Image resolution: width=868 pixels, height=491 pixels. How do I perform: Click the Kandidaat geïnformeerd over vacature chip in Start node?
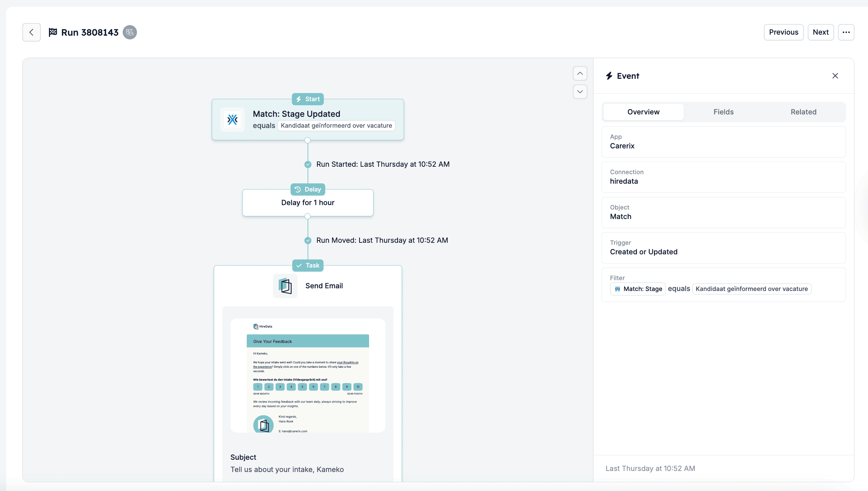point(336,126)
